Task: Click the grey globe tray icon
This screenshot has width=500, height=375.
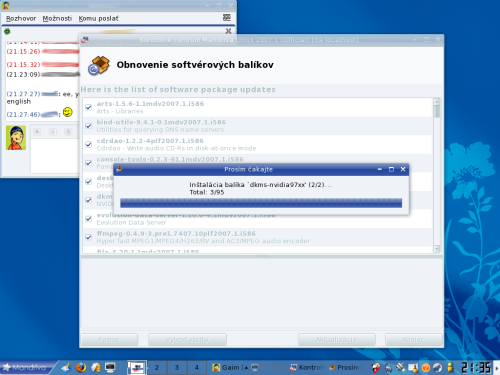Action: point(438,367)
